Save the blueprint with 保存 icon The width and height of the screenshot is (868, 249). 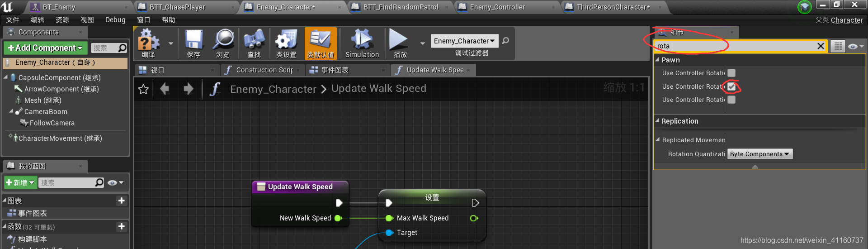click(x=193, y=43)
